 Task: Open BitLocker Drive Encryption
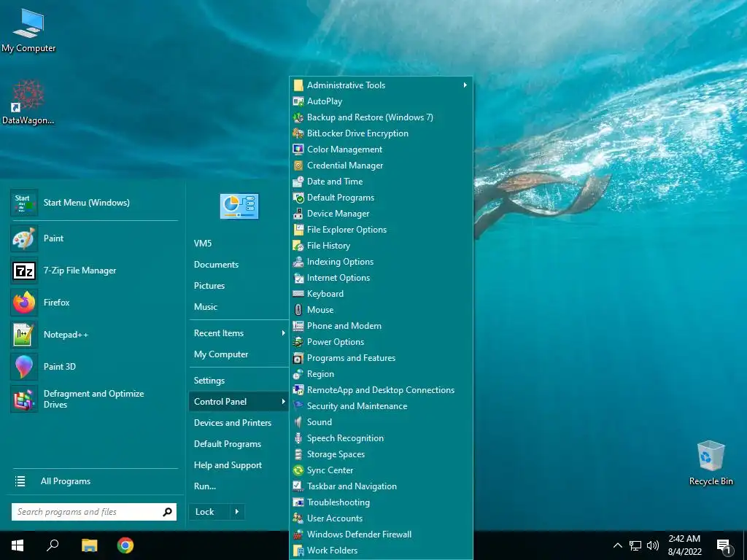click(381, 133)
